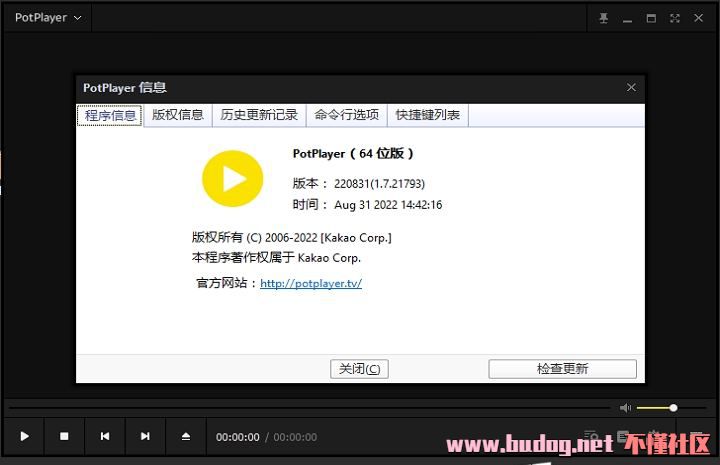The width and height of the screenshot is (720, 465).
Task: Click the 本程序著作权属于 Kakao Corp. line
Action: coord(276,258)
